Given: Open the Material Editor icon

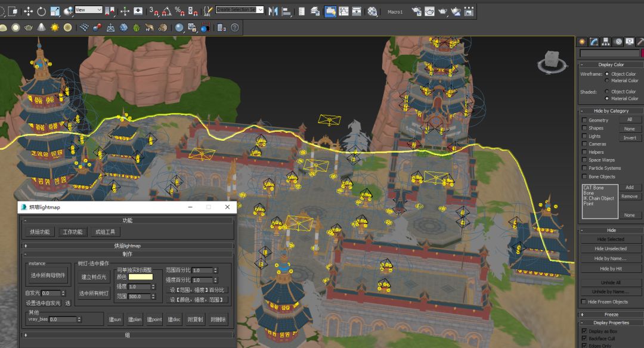Looking at the screenshot, I should (x=372, y=11).
